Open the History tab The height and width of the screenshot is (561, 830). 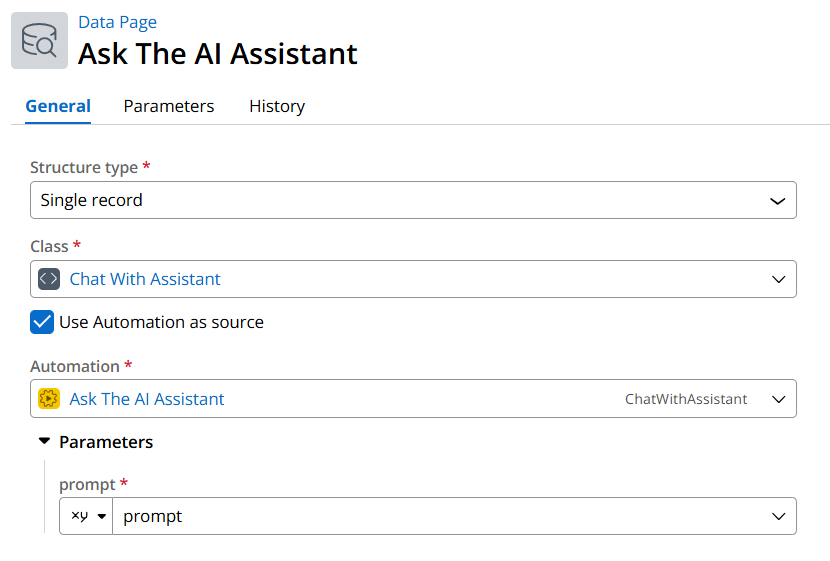point(277,106)
